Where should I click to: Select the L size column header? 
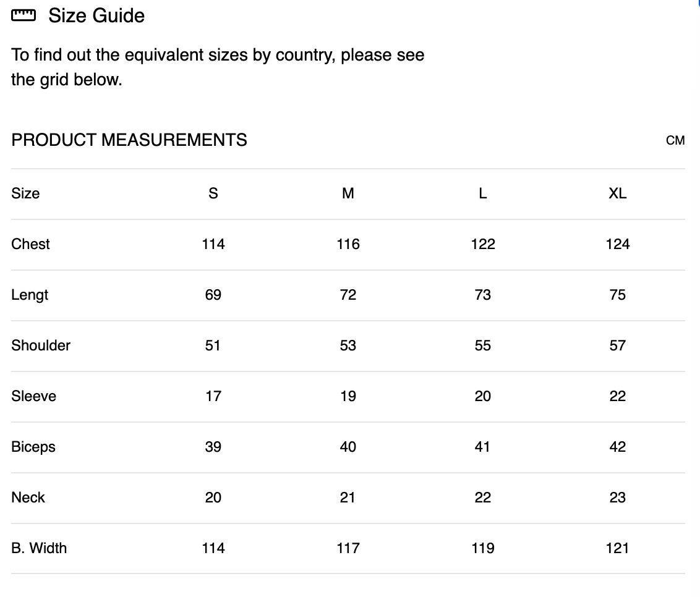[x=483, y=193]
